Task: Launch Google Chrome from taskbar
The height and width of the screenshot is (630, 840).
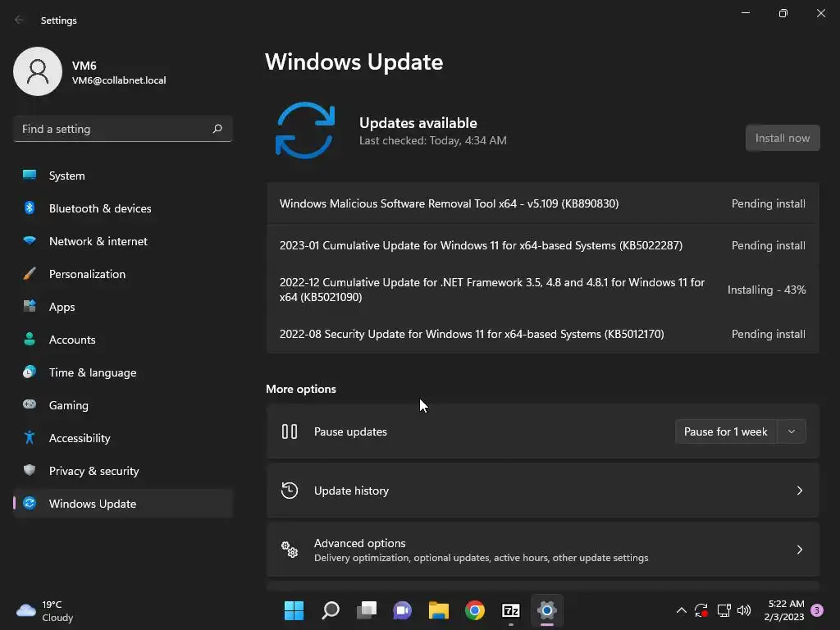Action: coord(475,609)
